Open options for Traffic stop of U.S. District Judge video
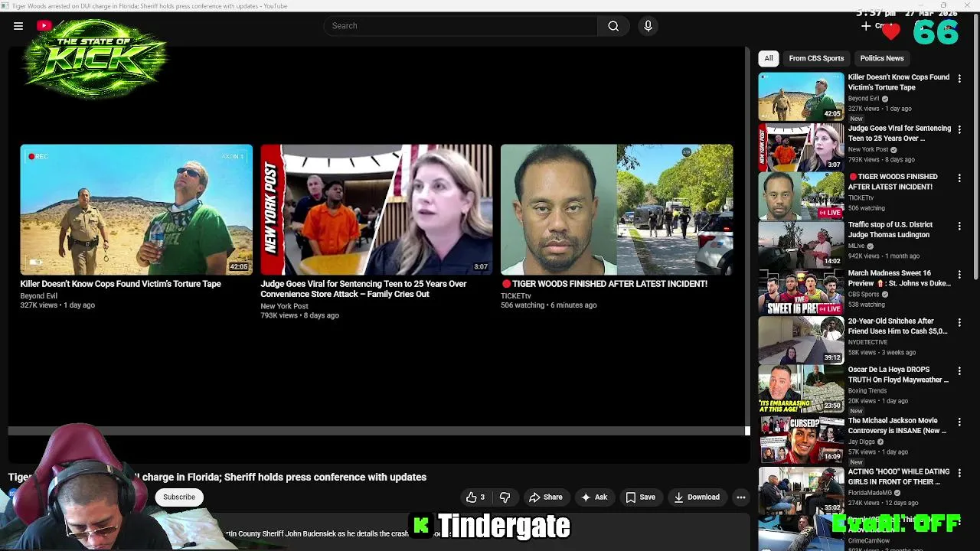 pyautogui.click(x=959, y=226)
